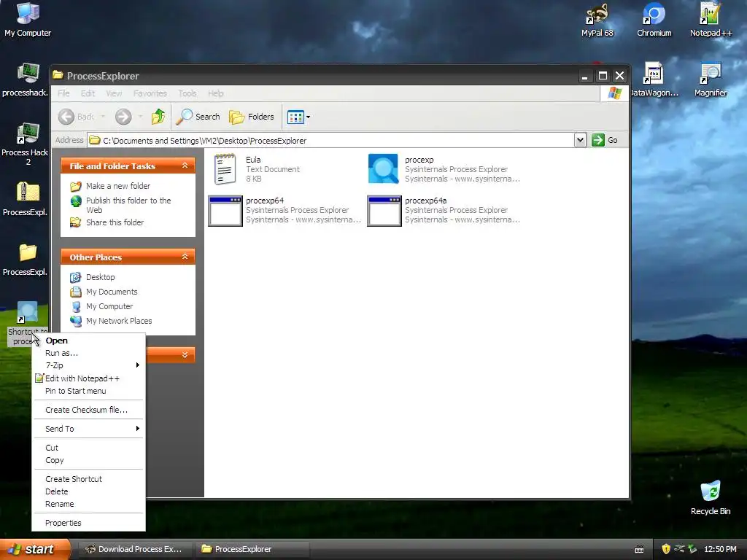Open the Favorites menu

tap(150, 93)
